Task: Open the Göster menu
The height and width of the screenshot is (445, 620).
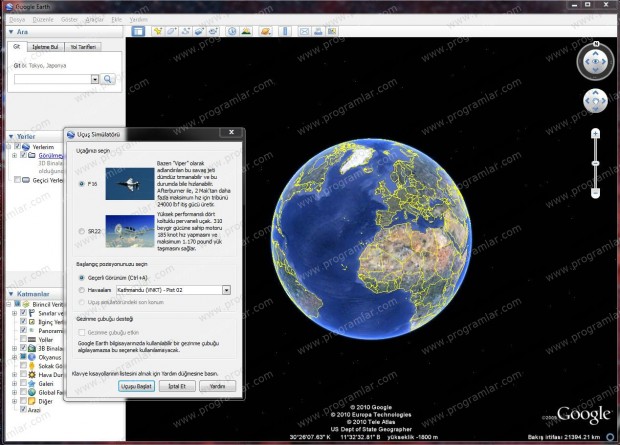Action: 69,19
